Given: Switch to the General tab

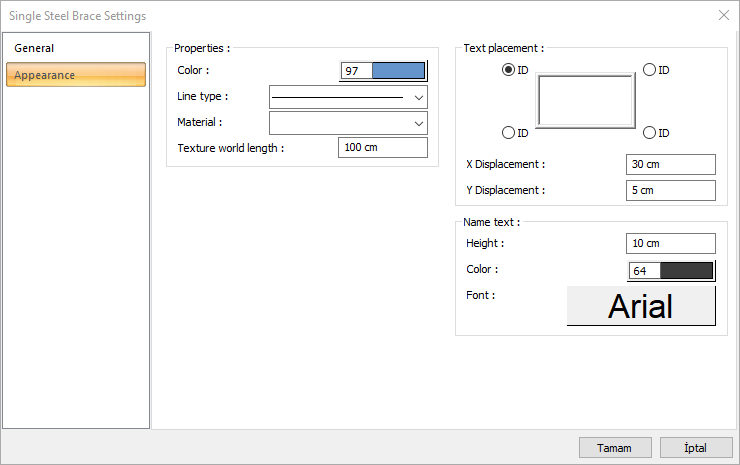Looking at the screenshot, I should tap(34, 48).
